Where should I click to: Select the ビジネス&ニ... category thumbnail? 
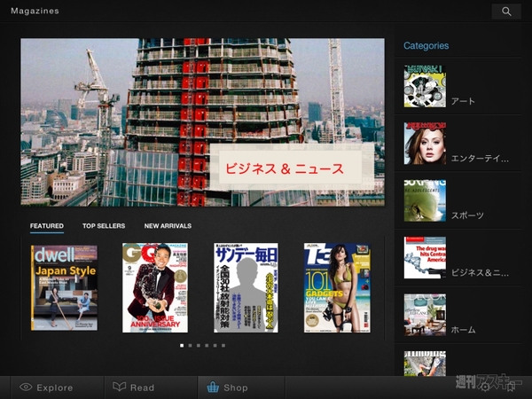[x=425, y=257]
